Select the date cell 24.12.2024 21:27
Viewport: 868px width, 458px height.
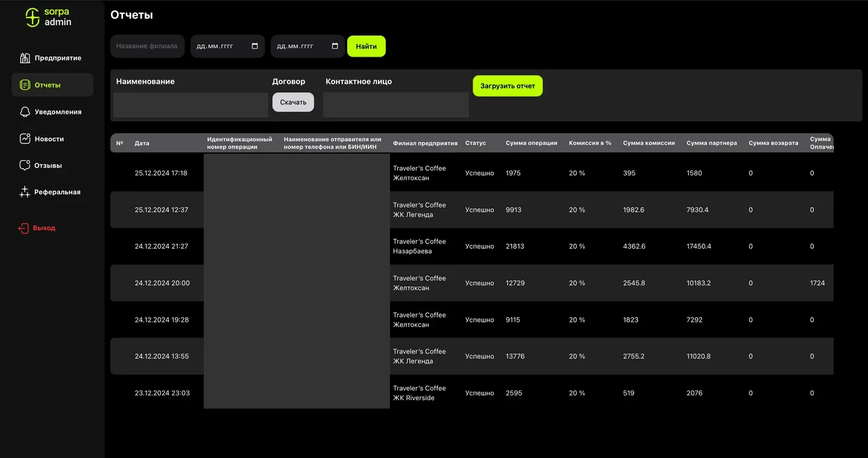coord(162,246)
